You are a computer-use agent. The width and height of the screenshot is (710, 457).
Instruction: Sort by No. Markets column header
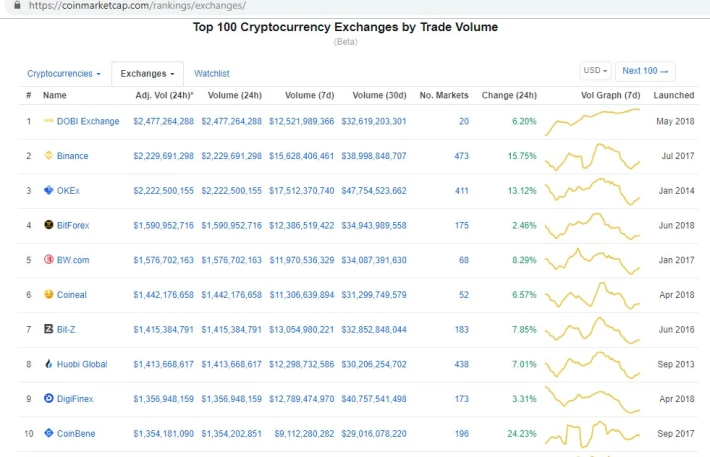pyautogui.click(x=444, y=95)
